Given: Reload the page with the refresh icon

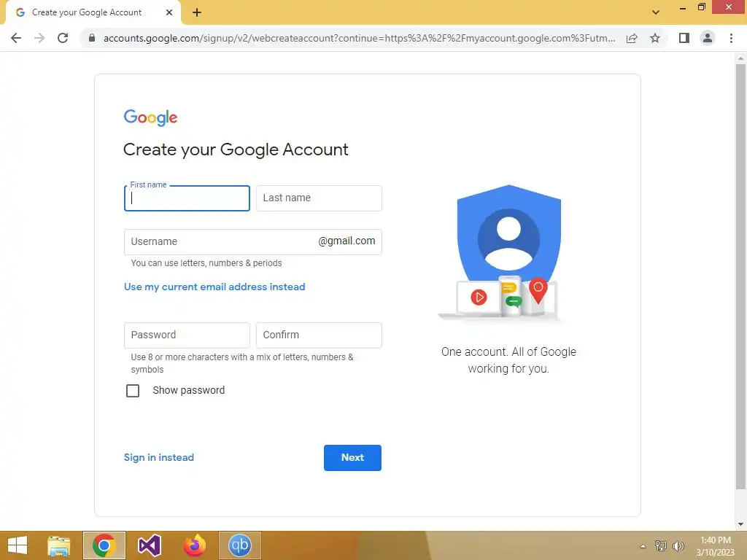Looking at the screenshot, I should point(63,38).
